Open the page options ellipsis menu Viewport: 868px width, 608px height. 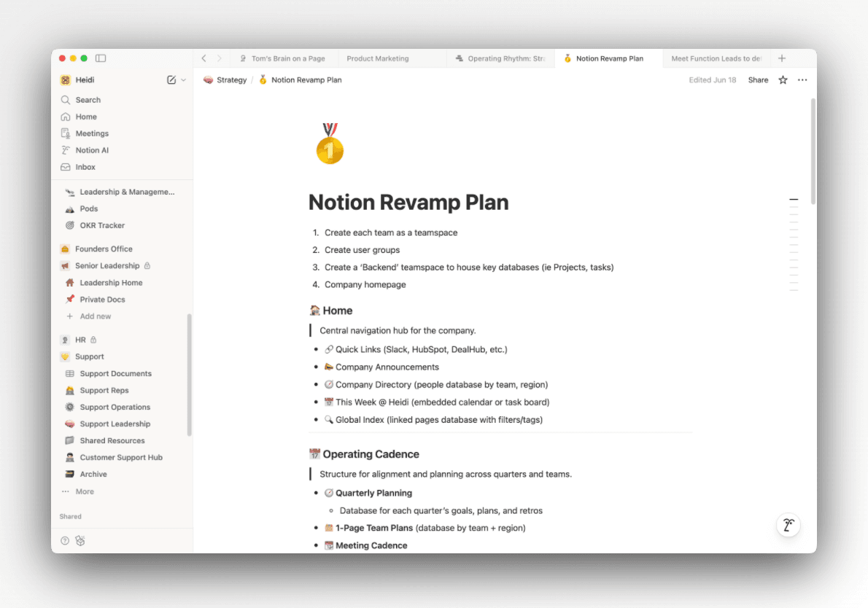pyautogui.click(x=802, y=79)
